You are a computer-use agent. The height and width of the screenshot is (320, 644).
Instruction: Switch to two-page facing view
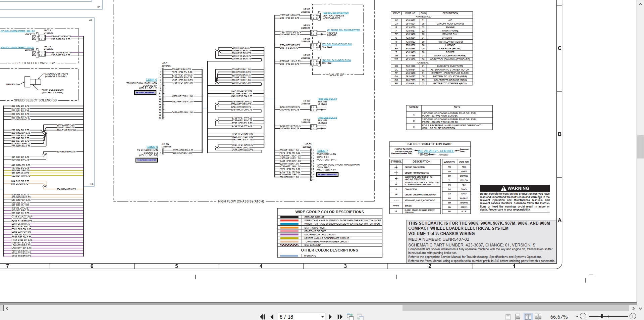tap(528, 317)
